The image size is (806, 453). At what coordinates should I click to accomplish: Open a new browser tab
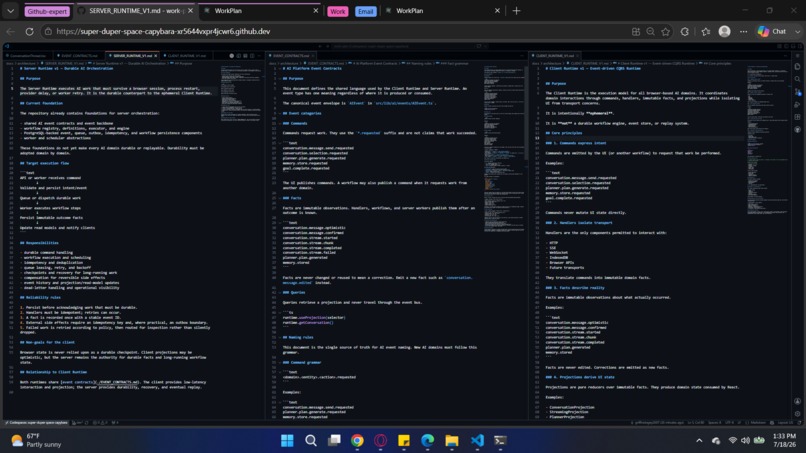[x=516, y=11]
